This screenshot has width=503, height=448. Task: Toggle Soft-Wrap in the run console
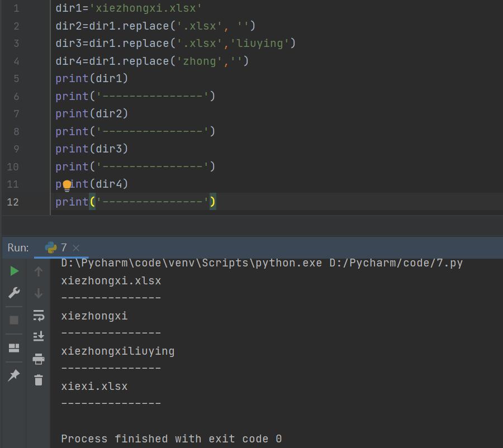coord(39,315)
